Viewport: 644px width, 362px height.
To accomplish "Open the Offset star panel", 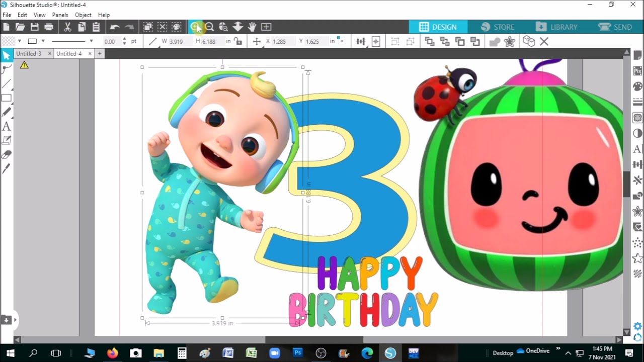I will pos(637,211).
